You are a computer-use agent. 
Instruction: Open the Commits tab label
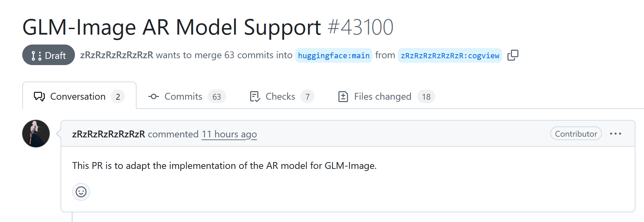(183, 97)
